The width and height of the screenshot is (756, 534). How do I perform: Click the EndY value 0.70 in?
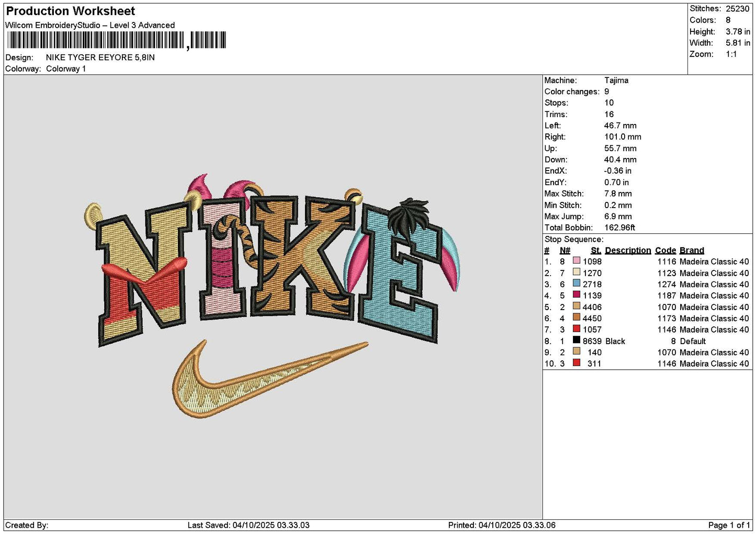[617, 183]
